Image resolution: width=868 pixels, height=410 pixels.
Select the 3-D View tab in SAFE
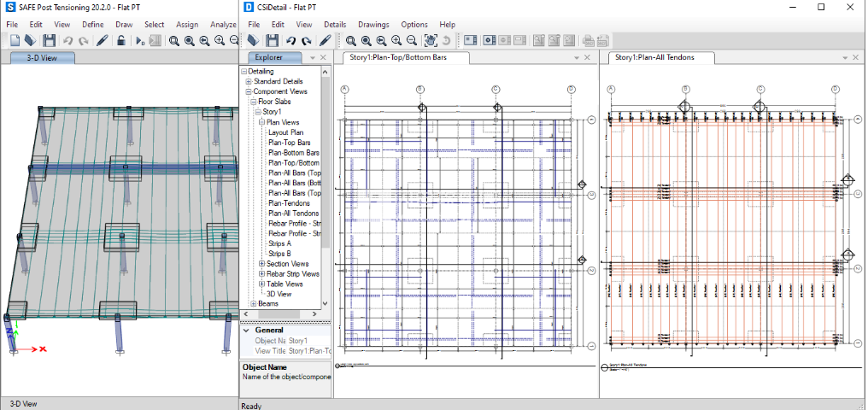pos(42,57)
